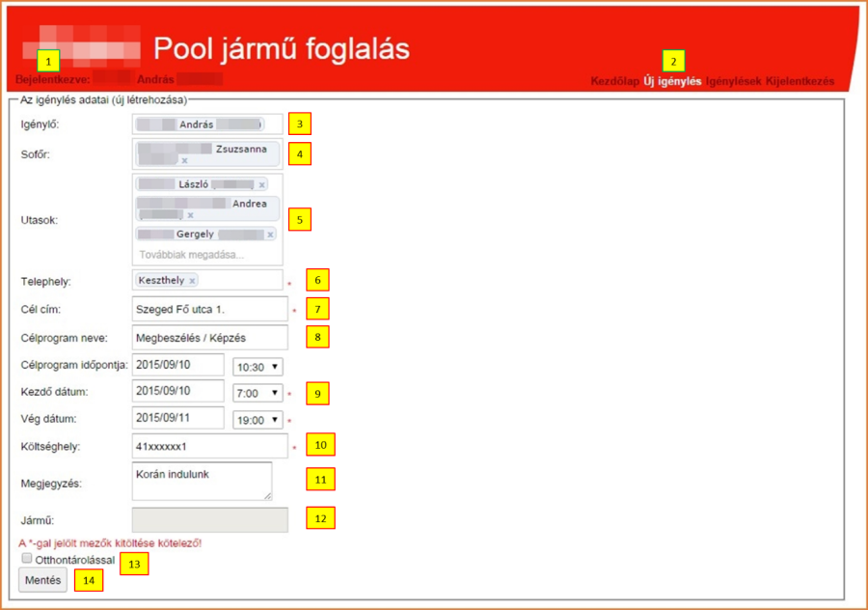
Task: Remove Zsuzsanna from the Sofőr field
Action: (184, 161)
